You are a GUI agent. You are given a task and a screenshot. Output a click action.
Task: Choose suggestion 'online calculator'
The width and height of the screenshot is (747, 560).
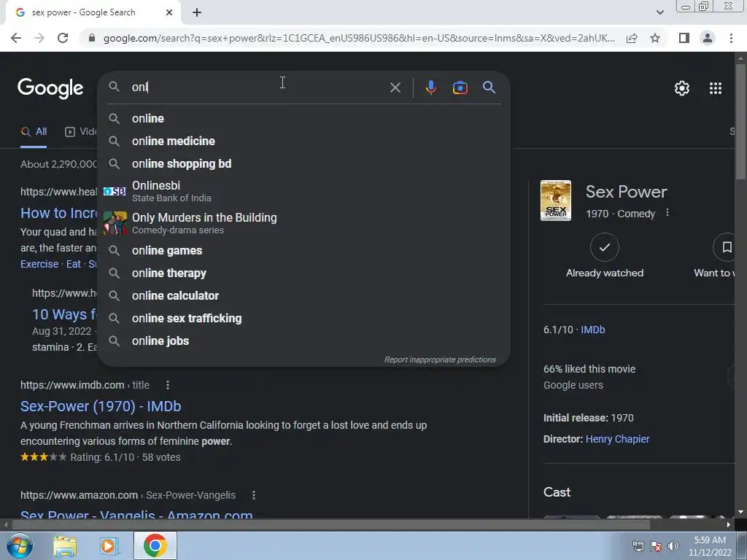point(303,296)
